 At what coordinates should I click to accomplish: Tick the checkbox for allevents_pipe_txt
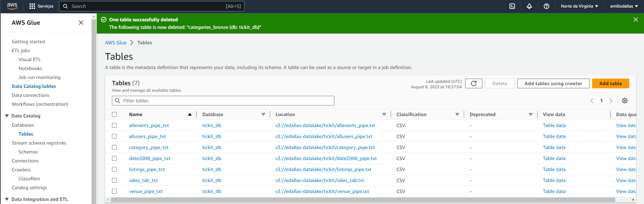[114, 125]
